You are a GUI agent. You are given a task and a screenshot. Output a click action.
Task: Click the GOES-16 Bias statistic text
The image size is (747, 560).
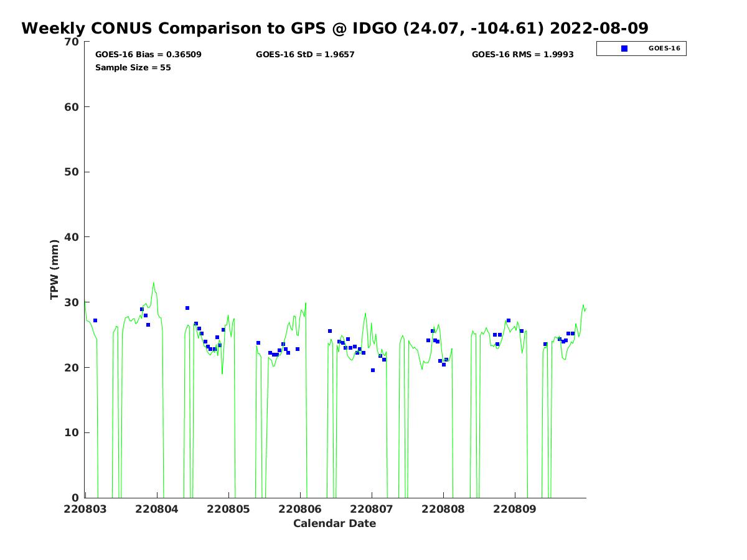point(148,55)
